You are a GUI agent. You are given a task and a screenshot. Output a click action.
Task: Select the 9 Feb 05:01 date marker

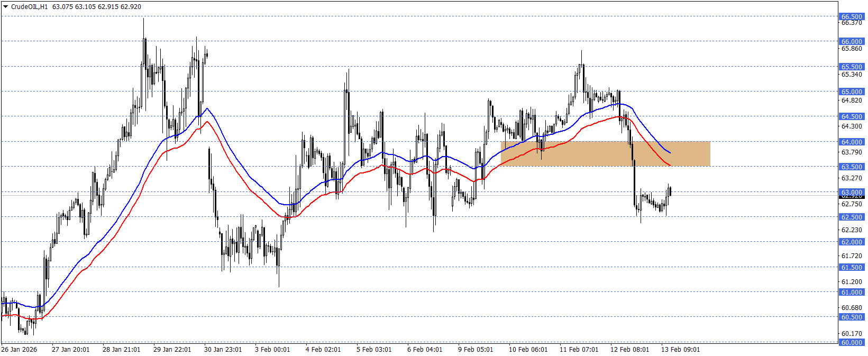coord(476,350)
